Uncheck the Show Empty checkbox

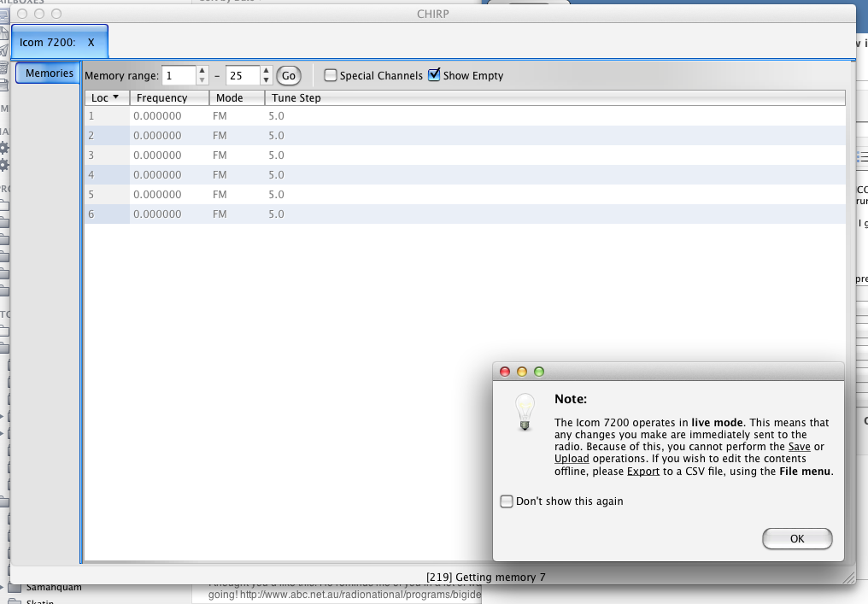tap(434, 74)
